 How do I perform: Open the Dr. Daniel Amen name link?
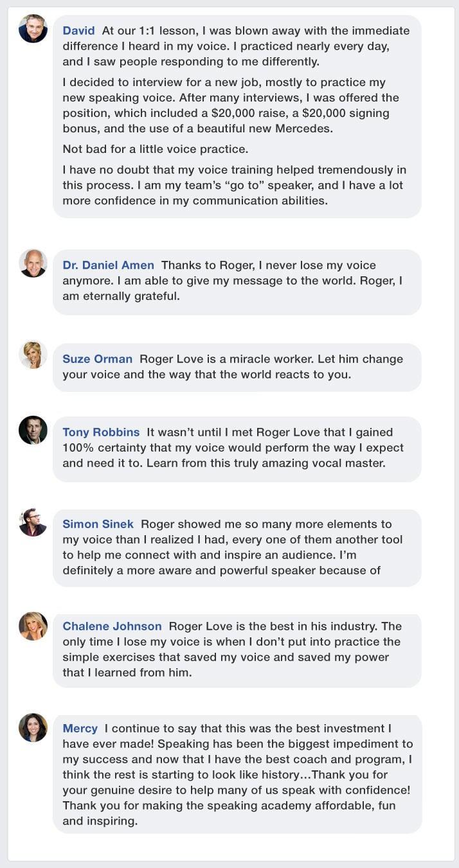coord(108,265)
